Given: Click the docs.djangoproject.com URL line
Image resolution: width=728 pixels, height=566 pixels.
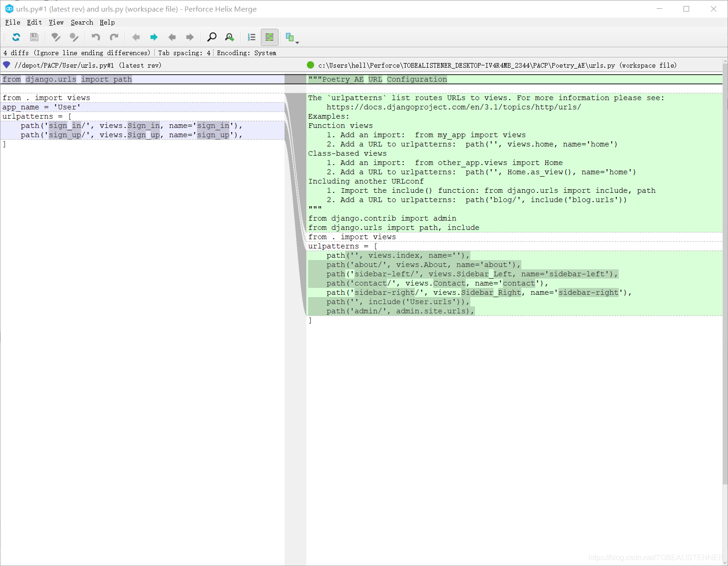Looking at the screenshot, I should pyautogui.click(x=454, y=107).
